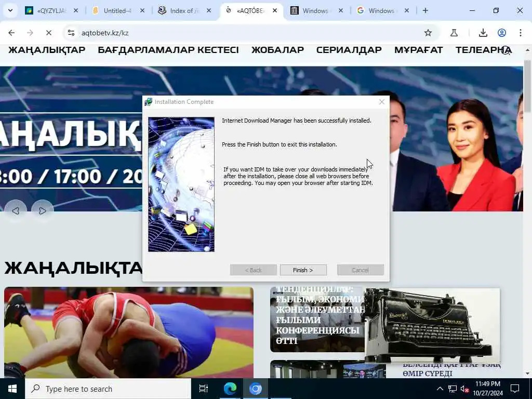Switch to the Untitled-4 browser tab
The image size is (532, 399).
pyautogui.click(x=117, y=11)
